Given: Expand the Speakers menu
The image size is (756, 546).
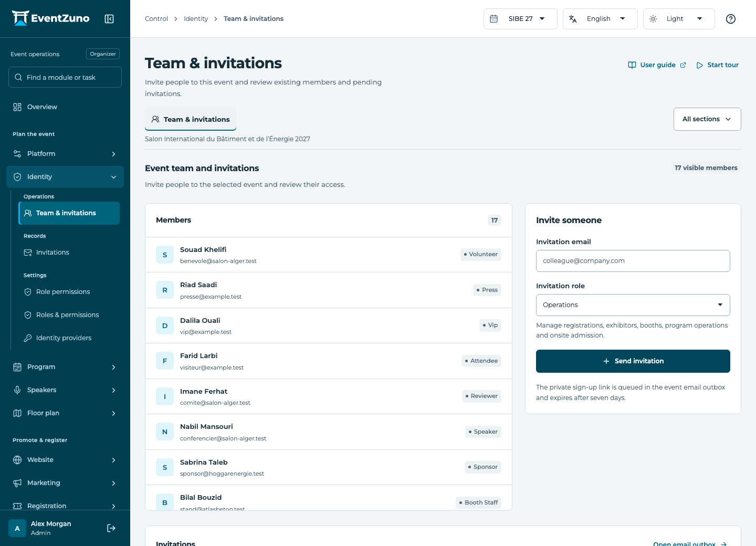Looking at the screenshot, I should pos(65,390).
